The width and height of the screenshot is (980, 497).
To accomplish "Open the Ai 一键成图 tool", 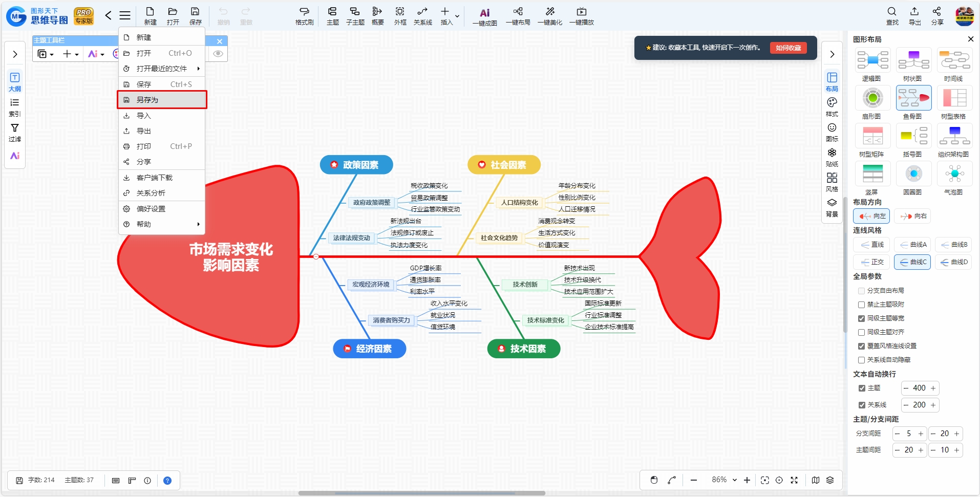I will [484, 16].
